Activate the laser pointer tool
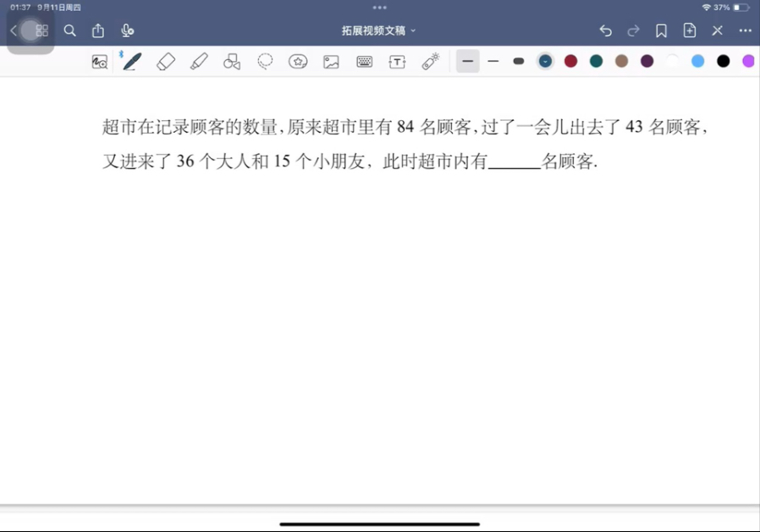The image size is (760, 532). [x=431, y=61]
